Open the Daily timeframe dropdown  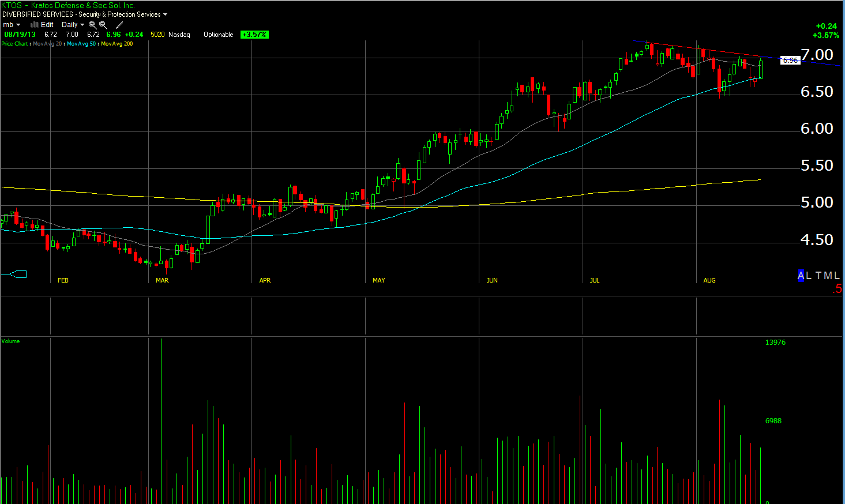tap(73, 25)
